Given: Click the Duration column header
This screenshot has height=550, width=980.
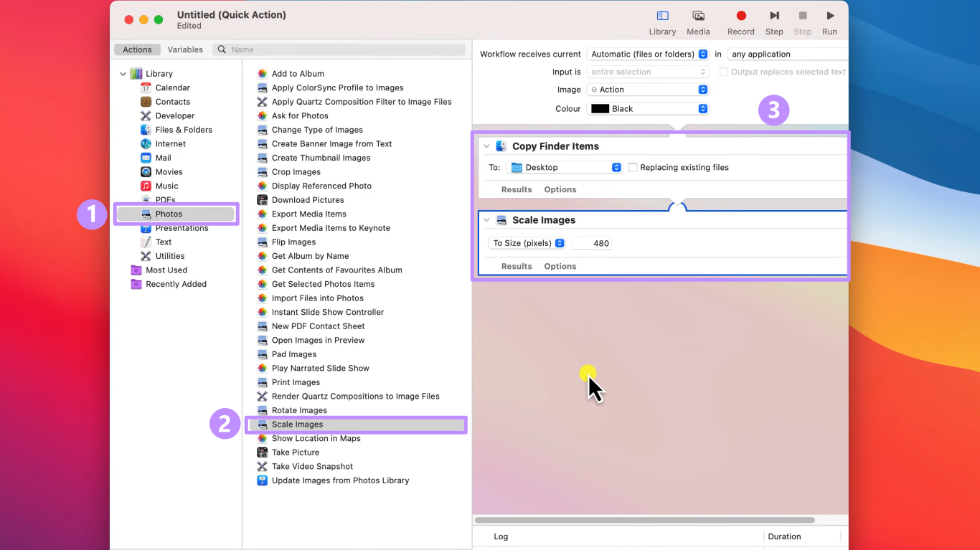Looking at the screenshot, I should click(x=784, y=536).
